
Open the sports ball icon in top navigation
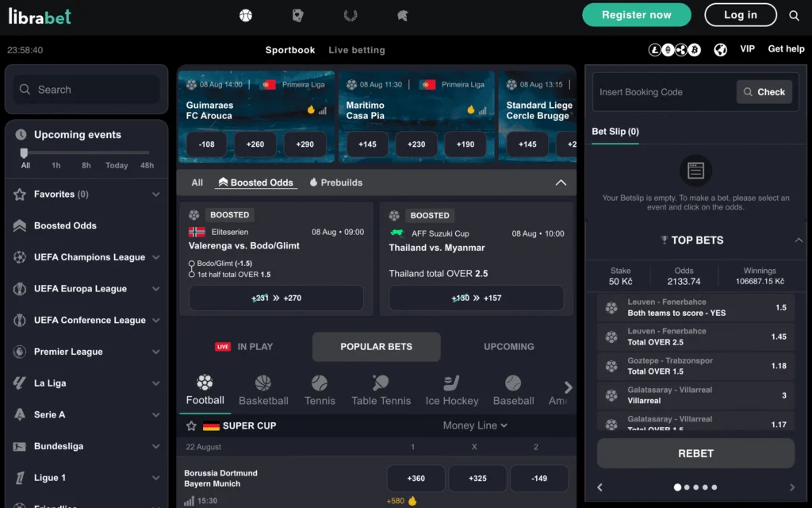tap(246, 16)
